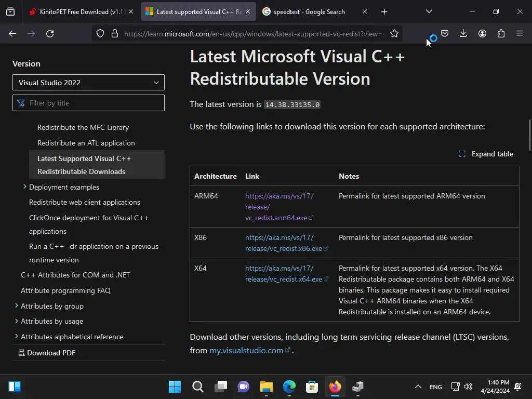Open extensions puzzle icon
The image size is (532, 399).
tap(501, 33)
